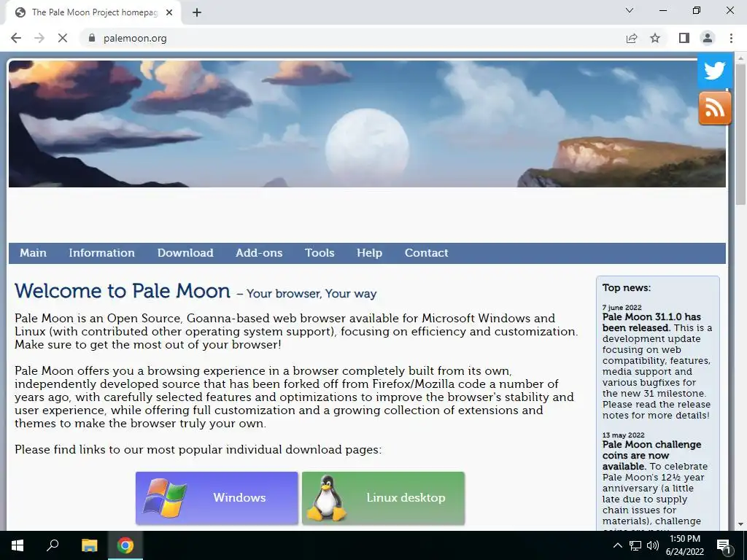This screenshot has width=747, height=560.
Task: Click the '7 june 2022' news date
Action: click(622, 307)
